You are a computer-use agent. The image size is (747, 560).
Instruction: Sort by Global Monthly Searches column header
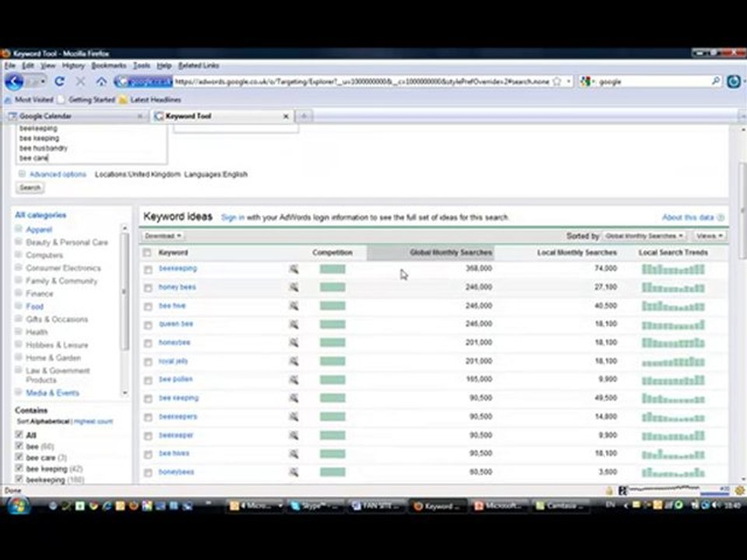click(430, 252)
